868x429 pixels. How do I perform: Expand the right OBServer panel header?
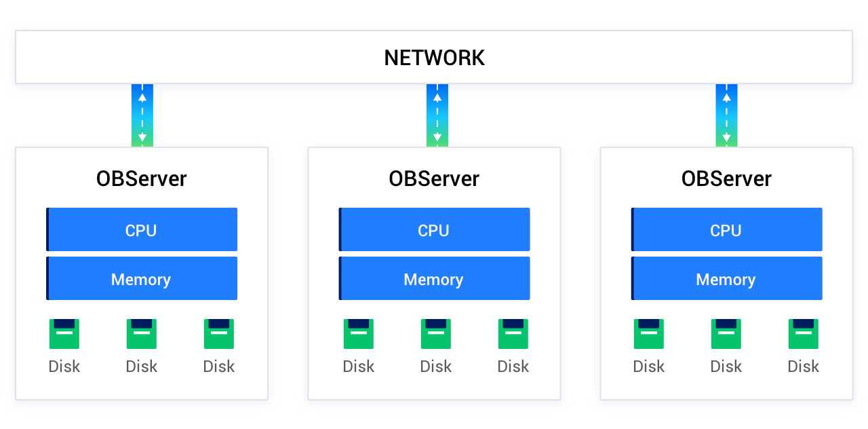(726, 179)
